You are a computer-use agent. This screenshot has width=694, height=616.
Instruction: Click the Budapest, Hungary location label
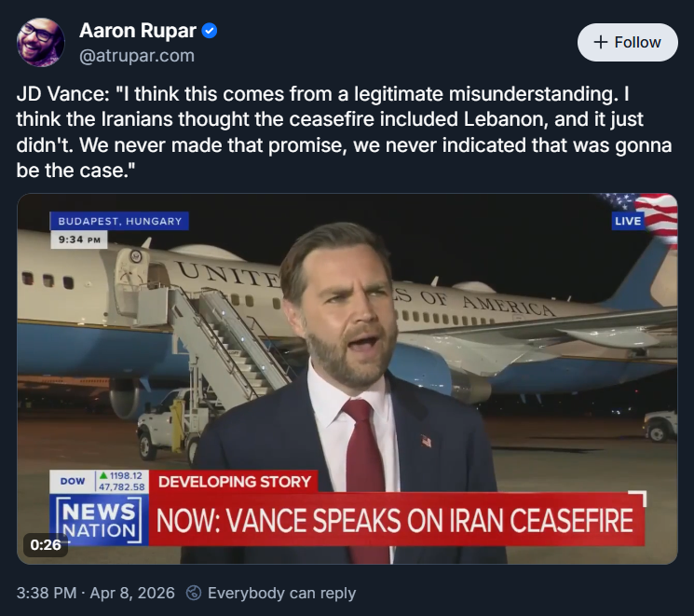point(119,221)
